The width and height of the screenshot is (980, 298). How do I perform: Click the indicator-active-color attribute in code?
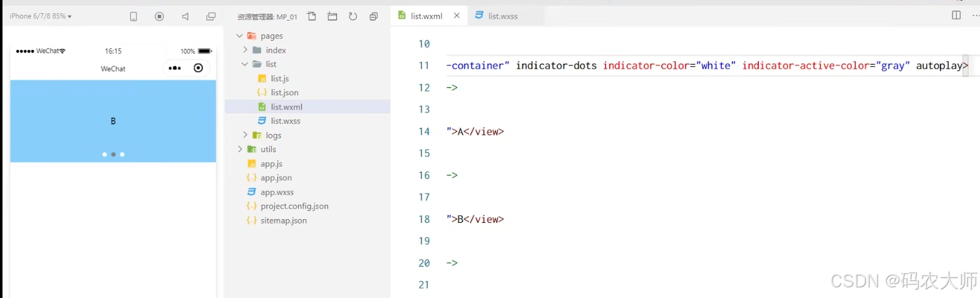[x=806, y=65]
